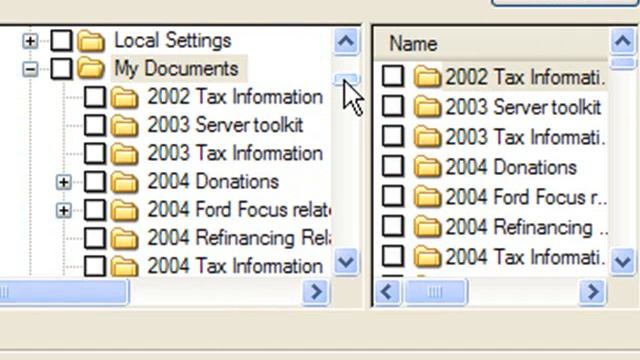Check 2003 Tax Information in Name list
The height and width of the screenshot is (360, 640).
pos(393,136)
